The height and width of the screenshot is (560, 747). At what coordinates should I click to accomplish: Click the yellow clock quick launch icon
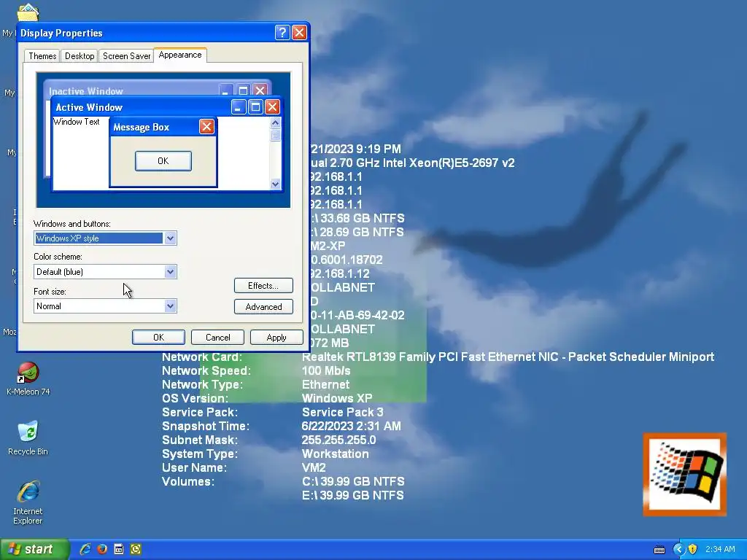tap(135, 549)
